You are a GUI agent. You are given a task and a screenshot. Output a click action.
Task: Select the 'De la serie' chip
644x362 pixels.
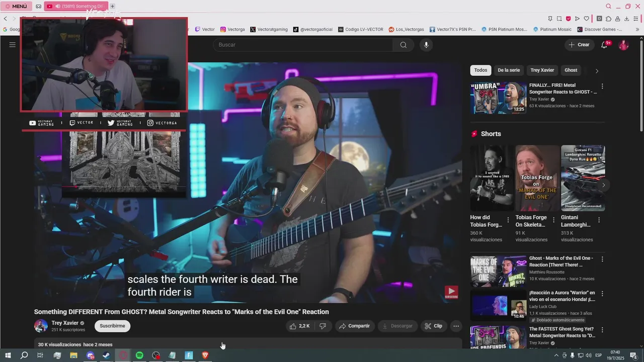(509, 70)
